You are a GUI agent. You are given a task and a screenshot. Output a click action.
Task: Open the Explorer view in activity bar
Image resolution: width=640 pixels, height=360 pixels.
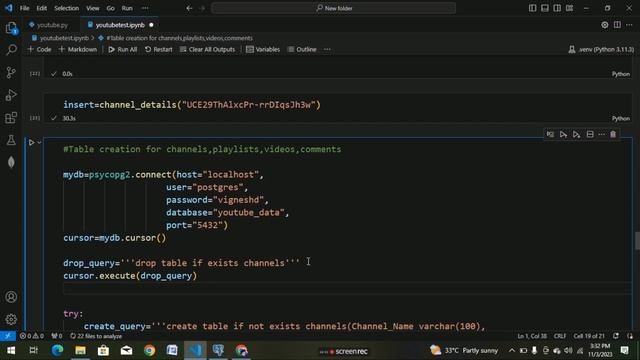pyautogui.click(x=11, y=28)
